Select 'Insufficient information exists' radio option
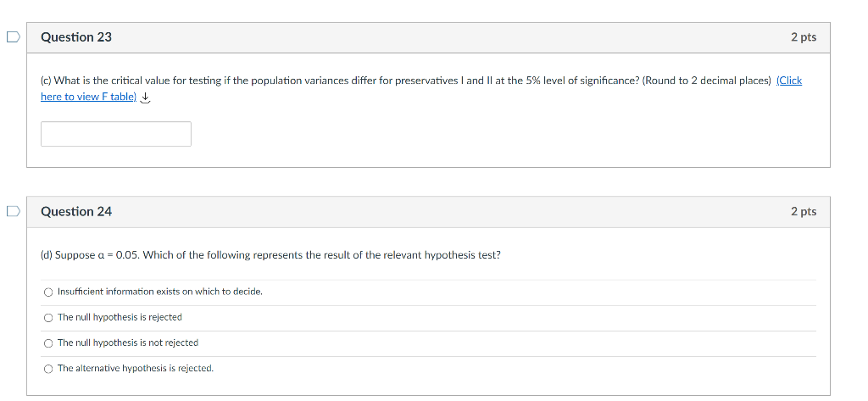The width and height of the screenshot is (868, 401). 48,292
